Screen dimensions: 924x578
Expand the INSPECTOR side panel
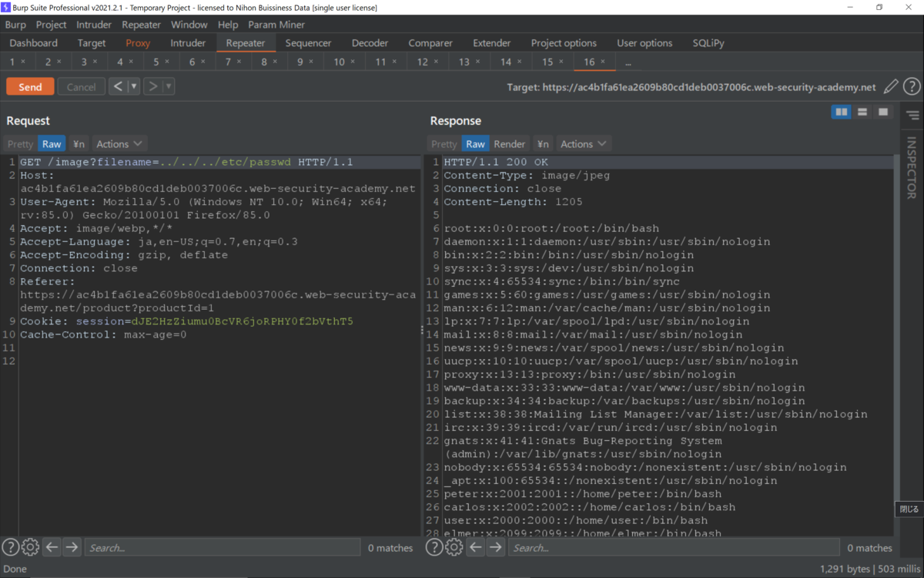tap(912, 168)
